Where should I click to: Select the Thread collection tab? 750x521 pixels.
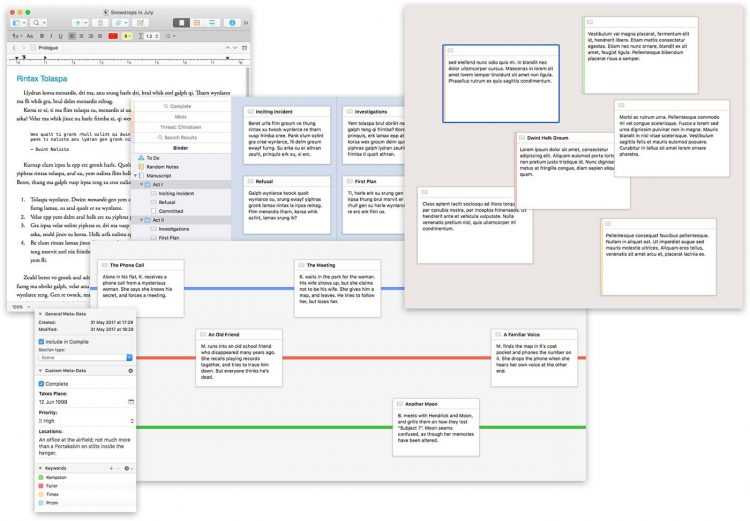click(x=180, y=127)
